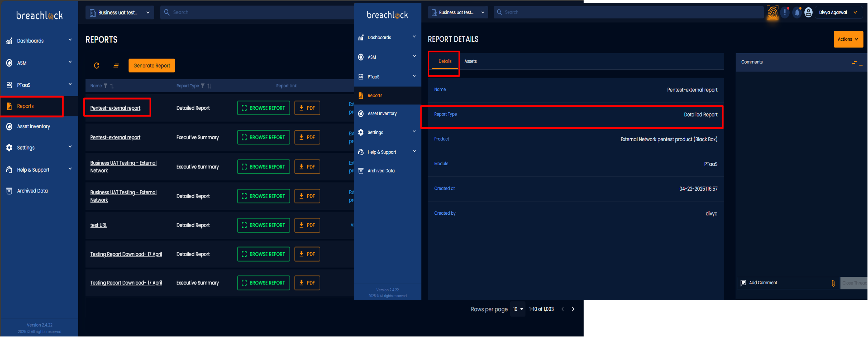Open the notification bell icon
The image size is (868, 337).
click(797, 12)
